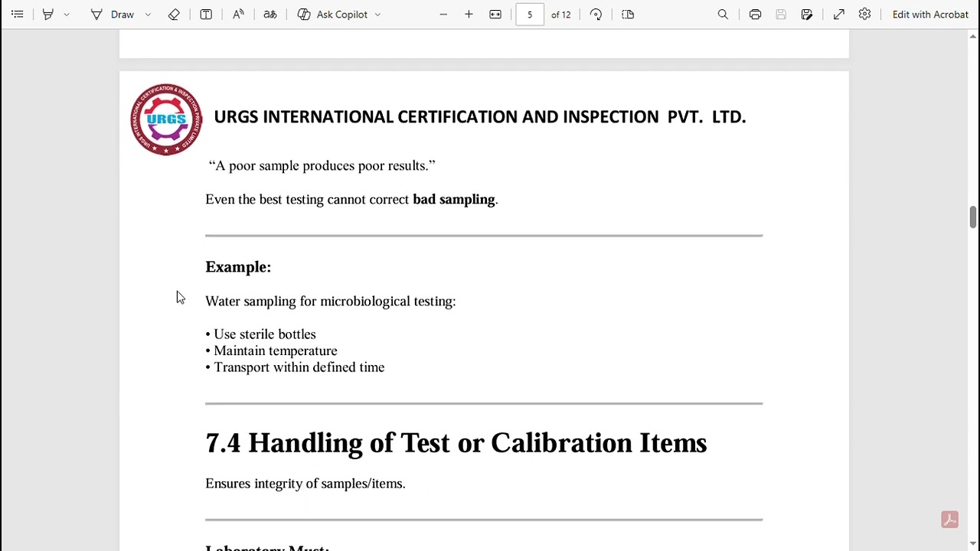Click the scrollbar up arrow
Screen dimensions: 980x551
973,35
